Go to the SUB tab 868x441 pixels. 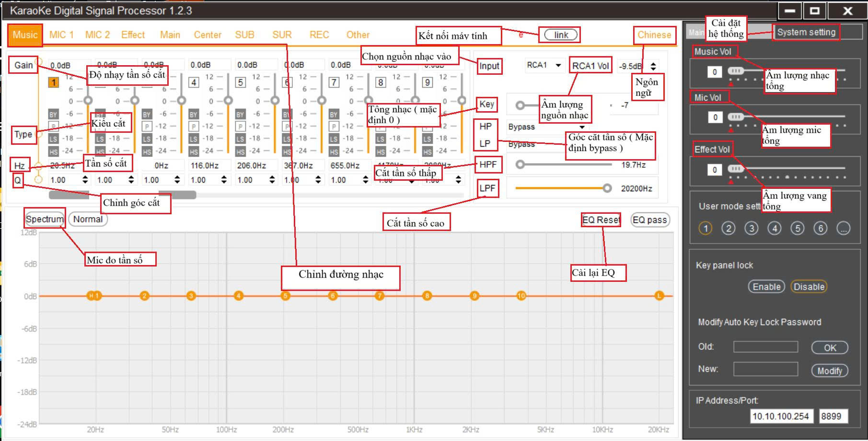click(x=244, y=35)
